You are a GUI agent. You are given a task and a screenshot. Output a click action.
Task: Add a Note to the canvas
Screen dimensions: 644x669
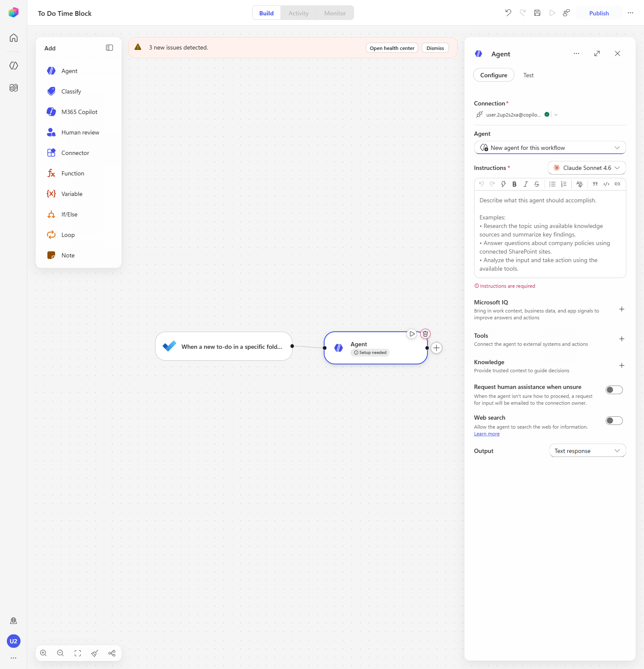(79, 255)
